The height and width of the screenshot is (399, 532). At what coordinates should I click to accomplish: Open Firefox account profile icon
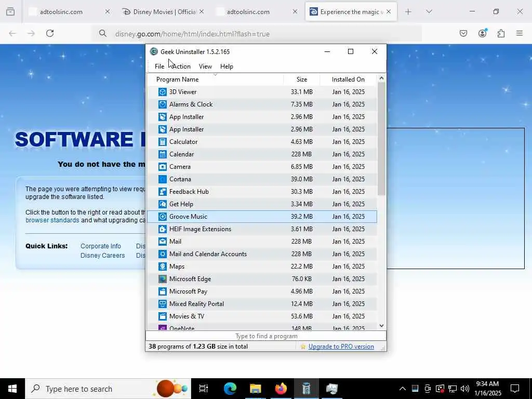tap(482, 33)
